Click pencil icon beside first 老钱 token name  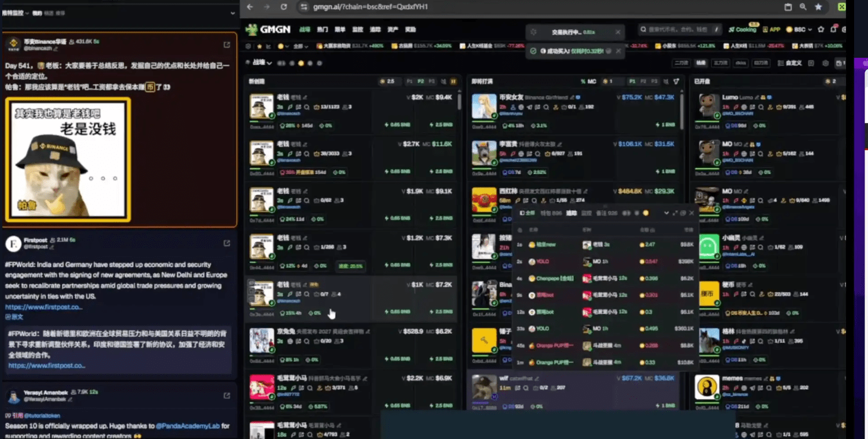pyautogui.click(x=306, y=97)
